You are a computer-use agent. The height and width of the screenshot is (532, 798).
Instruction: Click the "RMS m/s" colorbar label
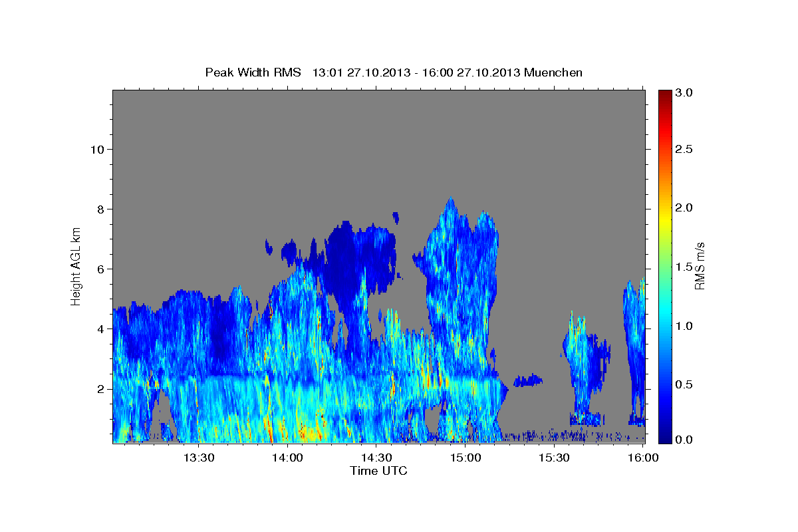coord(699,266)
